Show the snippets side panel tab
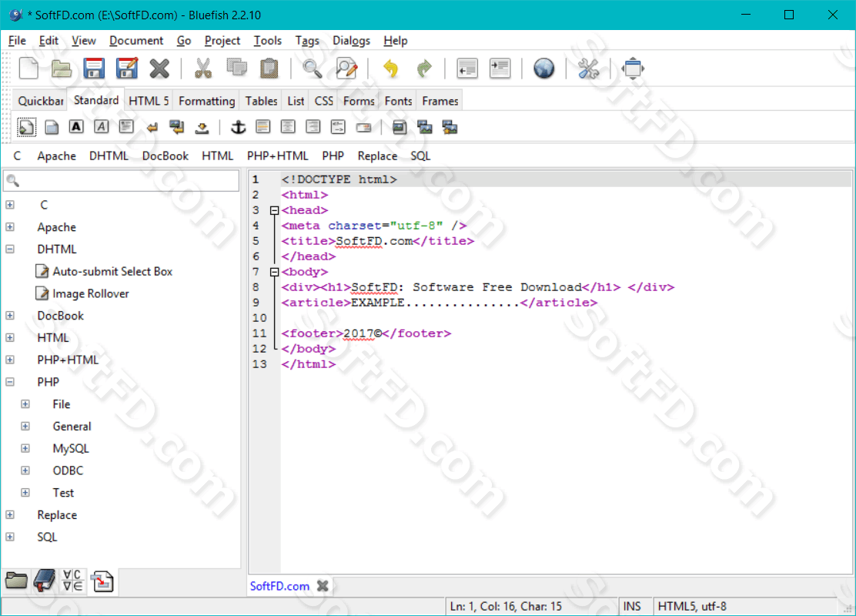This screenshot has width=856, height=616. 102,581
